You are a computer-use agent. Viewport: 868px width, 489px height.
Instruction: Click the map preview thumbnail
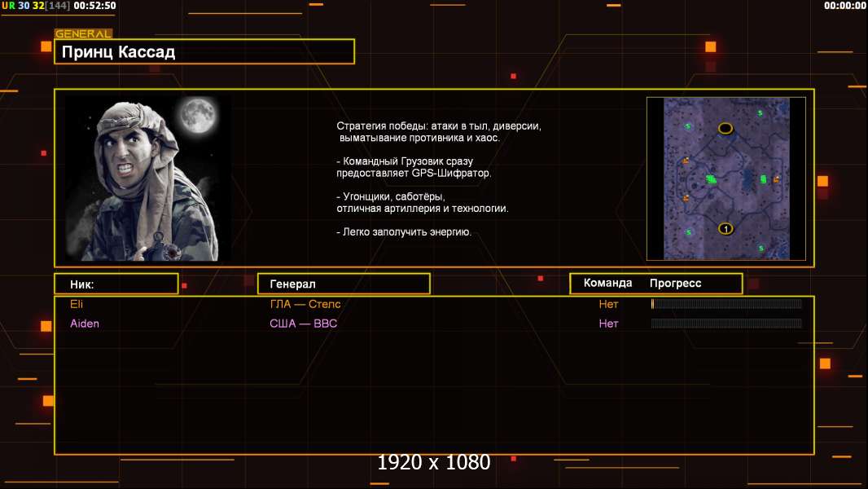point(726,178)
